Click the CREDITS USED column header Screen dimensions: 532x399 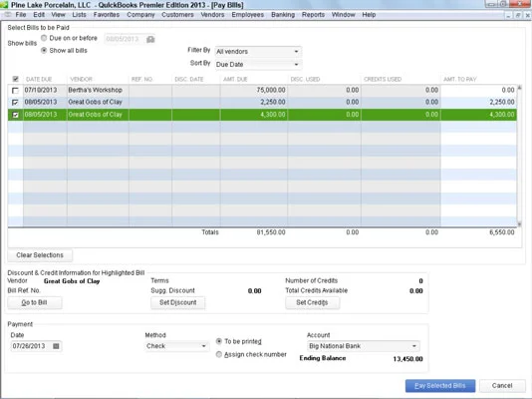pos(383,80)
